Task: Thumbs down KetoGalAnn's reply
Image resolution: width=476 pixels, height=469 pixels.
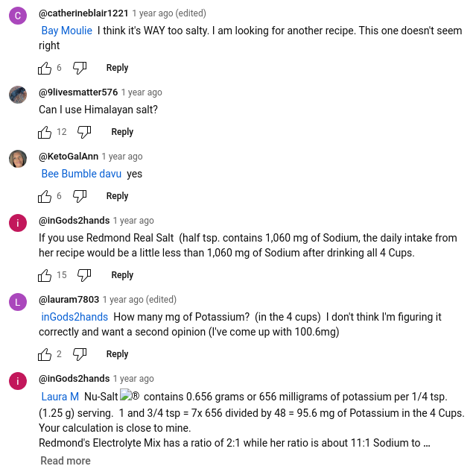Action: [80, 196]
